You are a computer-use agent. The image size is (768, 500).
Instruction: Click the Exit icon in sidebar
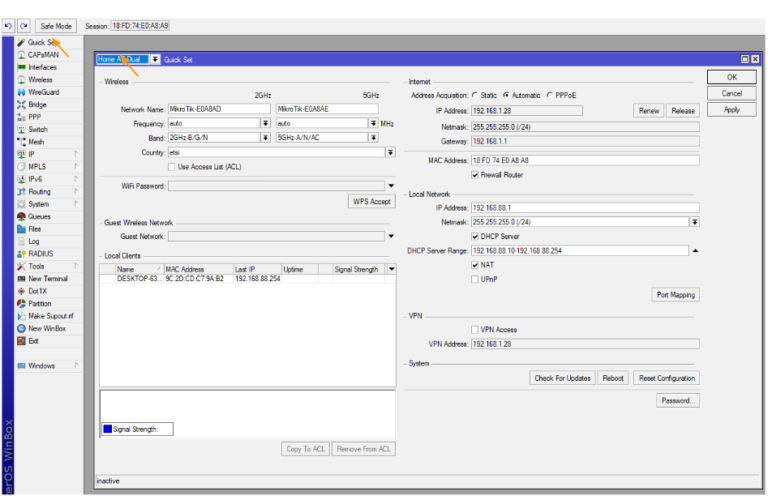[21, 341]
